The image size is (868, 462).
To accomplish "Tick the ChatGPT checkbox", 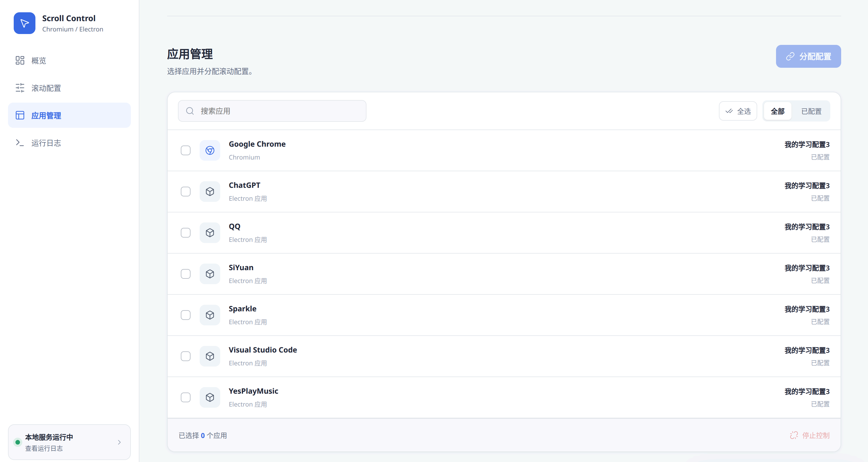I will pyautogui.click(x=186, y=192).
